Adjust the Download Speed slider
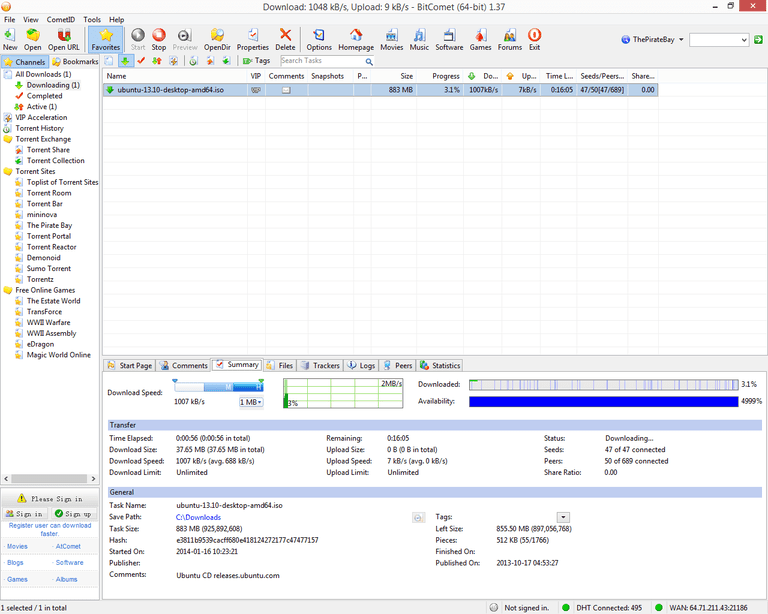Image resolution: width=768 pixels, height=614 pixels. coord(218,387)
